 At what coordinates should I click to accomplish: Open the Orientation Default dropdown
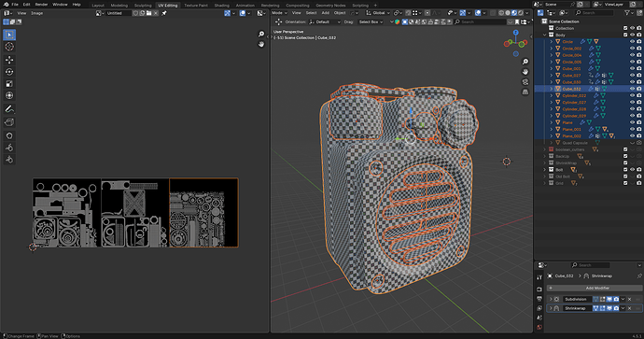325,21
